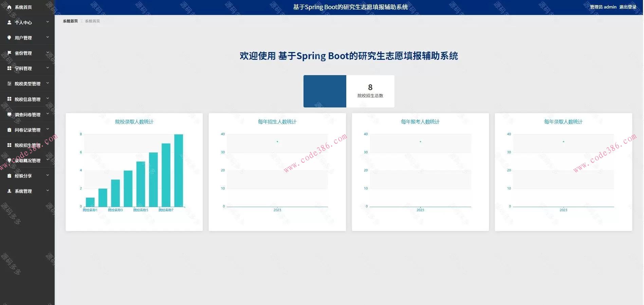Open the 院校信息管理 sidebar menu label

[x=27, y=99]
